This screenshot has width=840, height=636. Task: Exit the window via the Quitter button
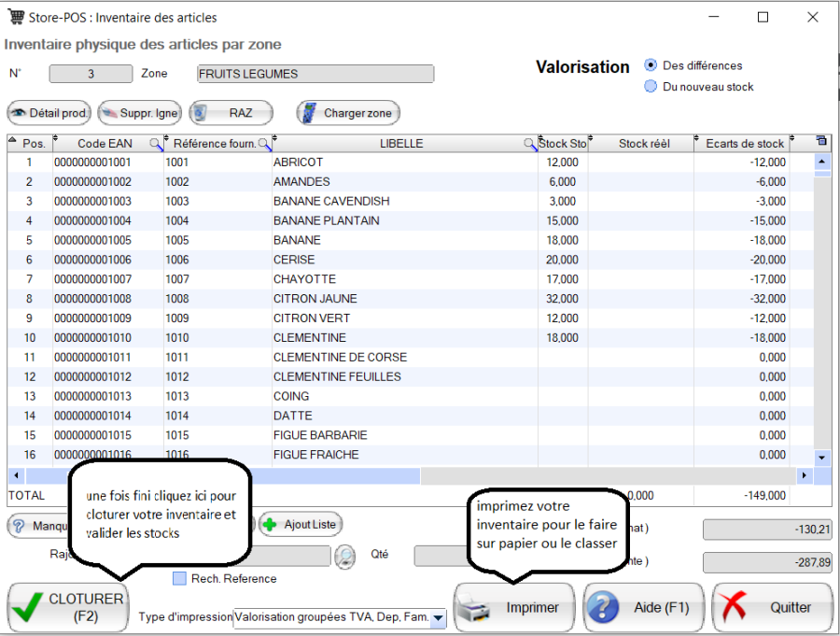point(771,607)
